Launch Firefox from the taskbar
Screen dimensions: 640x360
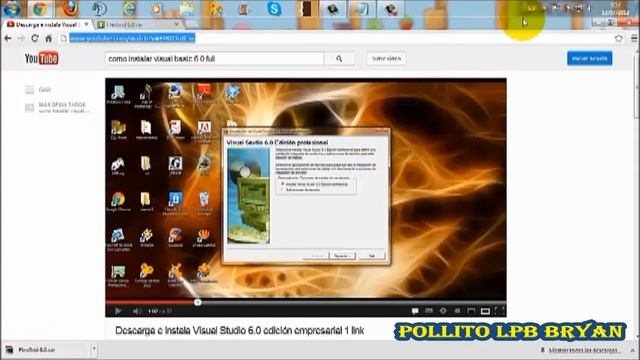tap(70, 9)
